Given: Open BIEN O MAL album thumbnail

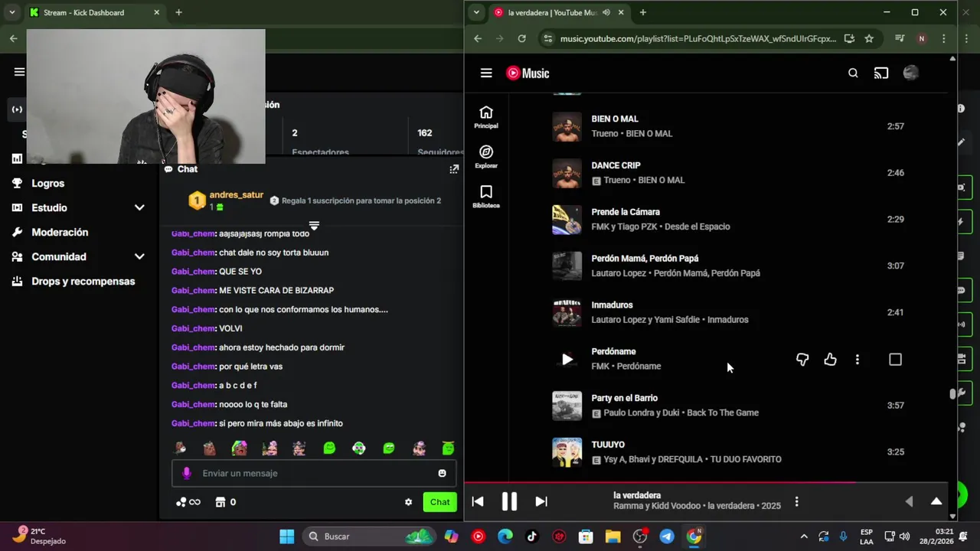Looking at the screenshot, I should (567, 126).
